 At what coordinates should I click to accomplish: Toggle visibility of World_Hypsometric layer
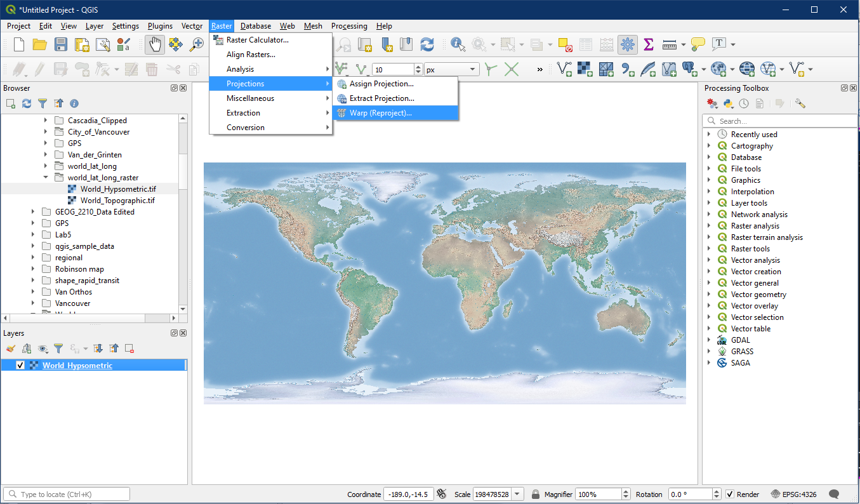pos(20,366)
